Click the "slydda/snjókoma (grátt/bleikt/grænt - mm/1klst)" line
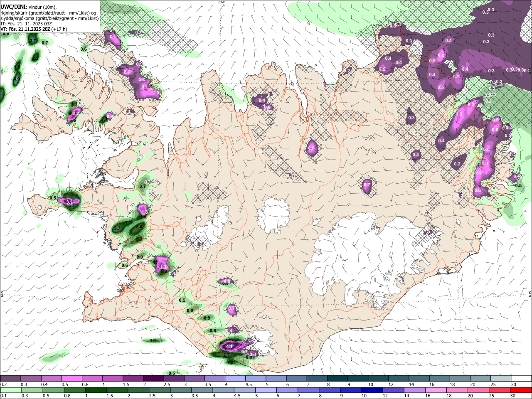The width and height of the screenshot is (532, 399). point(49,18)
